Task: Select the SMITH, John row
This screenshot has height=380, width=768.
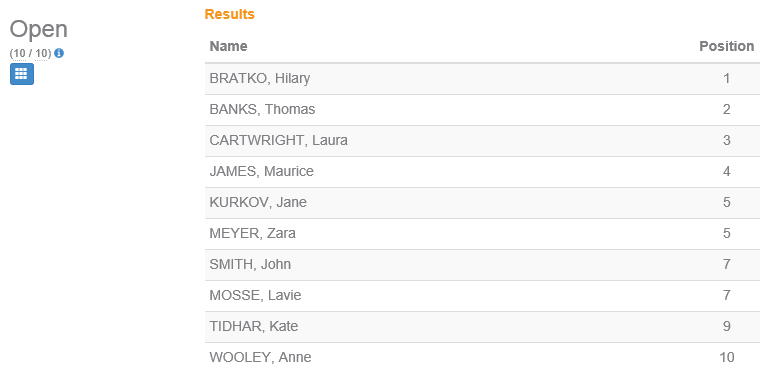Action: tap(482, 265)
